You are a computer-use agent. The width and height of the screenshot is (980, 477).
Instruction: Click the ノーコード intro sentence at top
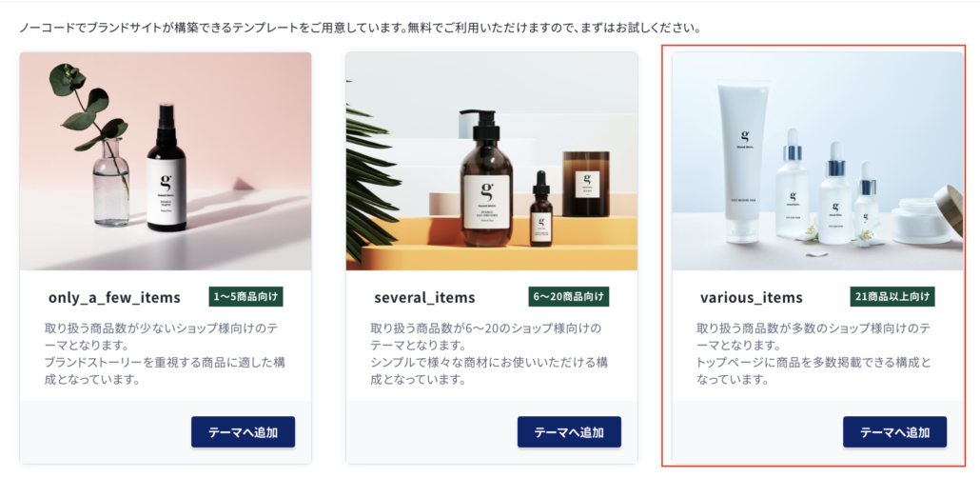click(x=360, y=29)
